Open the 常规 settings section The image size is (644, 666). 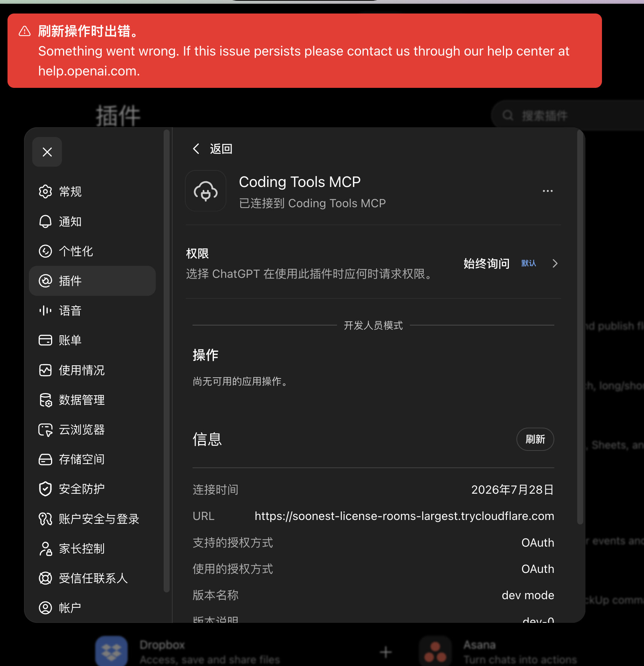point(92,191)
